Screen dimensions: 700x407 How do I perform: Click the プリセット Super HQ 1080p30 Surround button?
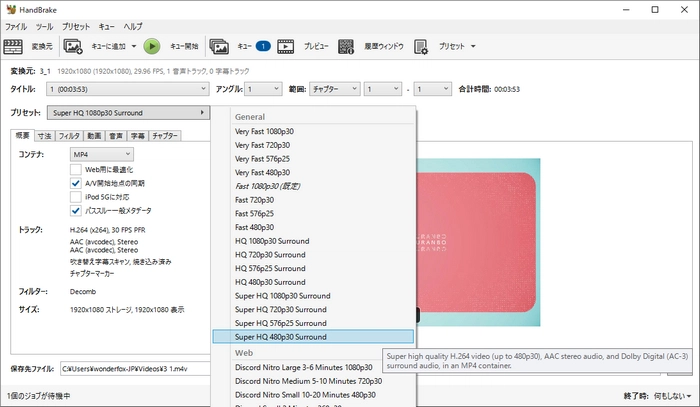click(x=129, y=113)
